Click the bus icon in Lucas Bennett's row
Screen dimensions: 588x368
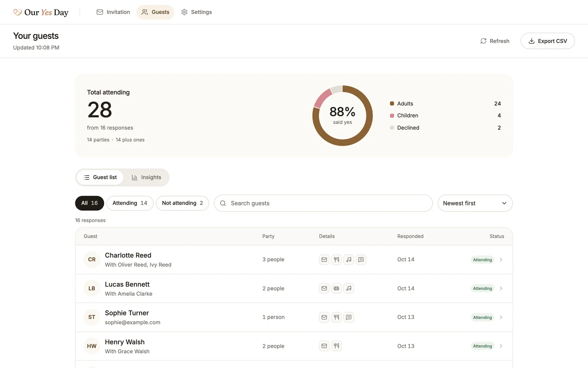click(x=336, y=289)
